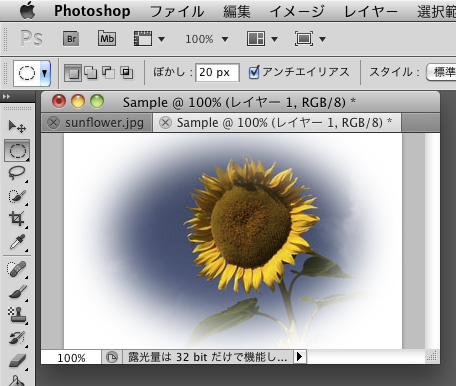456x386 pixels.
Task: Click the window resize grip corner
Action: click(x=432, y=356)
